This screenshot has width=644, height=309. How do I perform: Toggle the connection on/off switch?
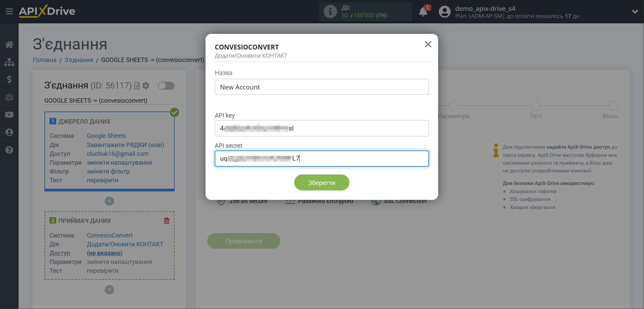(x=166, y=86)
